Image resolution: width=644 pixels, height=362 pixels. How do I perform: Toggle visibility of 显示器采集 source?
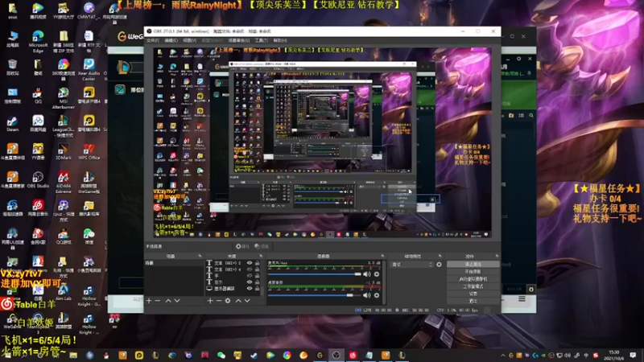point(250,289)
